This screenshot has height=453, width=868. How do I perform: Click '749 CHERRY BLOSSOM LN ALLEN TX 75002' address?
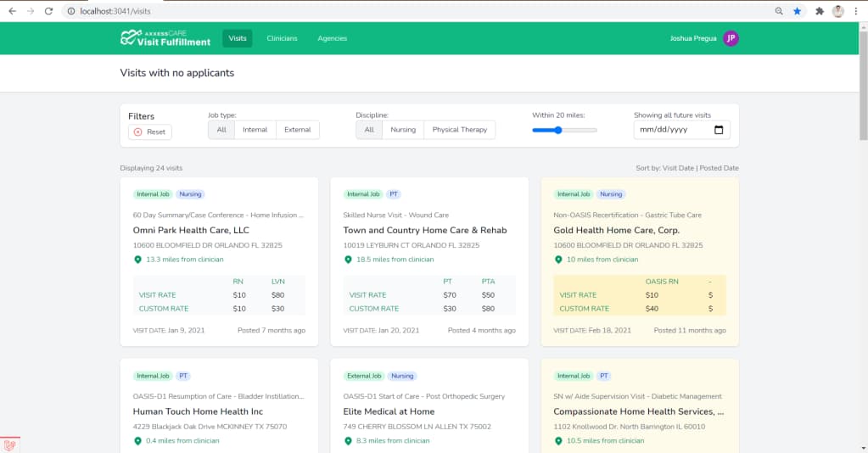point(417,427)
